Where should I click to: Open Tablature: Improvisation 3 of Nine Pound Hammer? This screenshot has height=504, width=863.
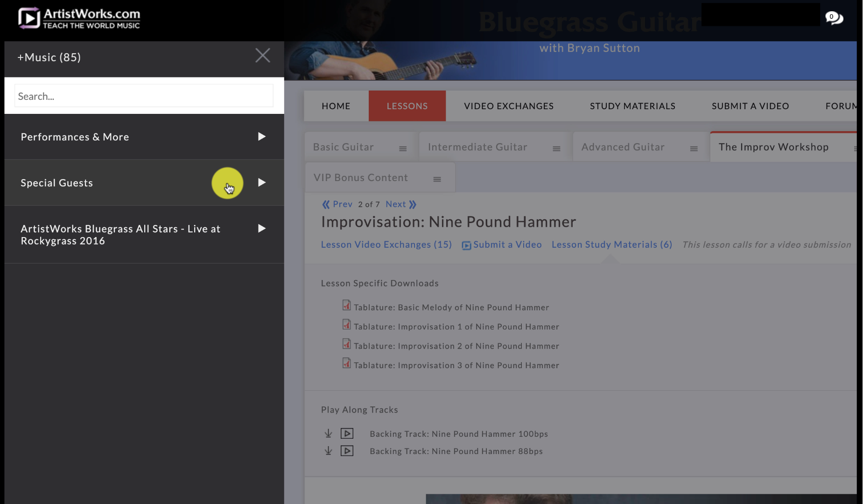pos(456,365)
